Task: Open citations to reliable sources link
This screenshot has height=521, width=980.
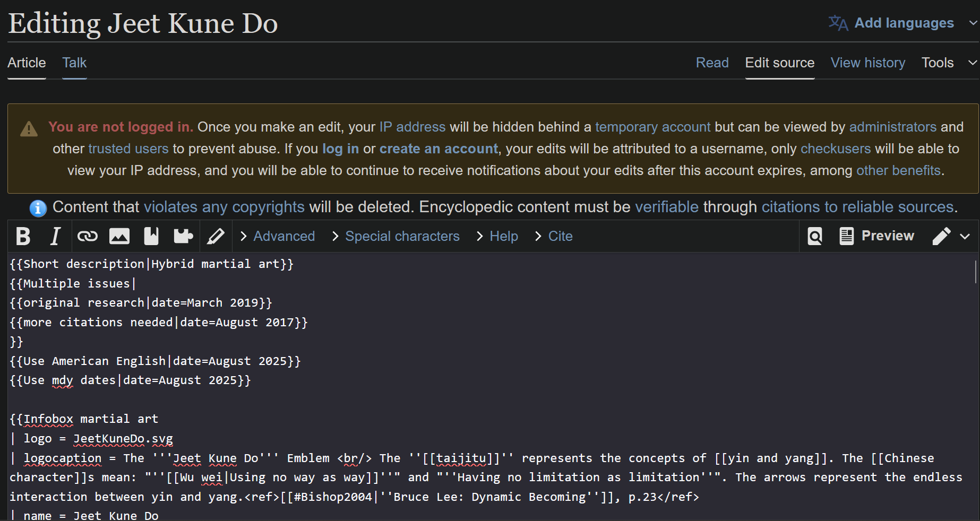Action: 858,207
